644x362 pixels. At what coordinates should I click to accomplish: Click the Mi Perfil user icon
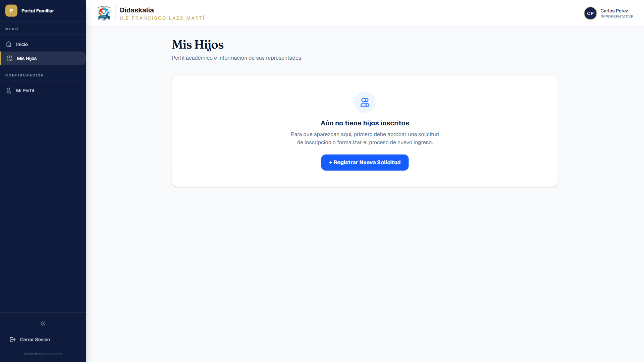9,90
